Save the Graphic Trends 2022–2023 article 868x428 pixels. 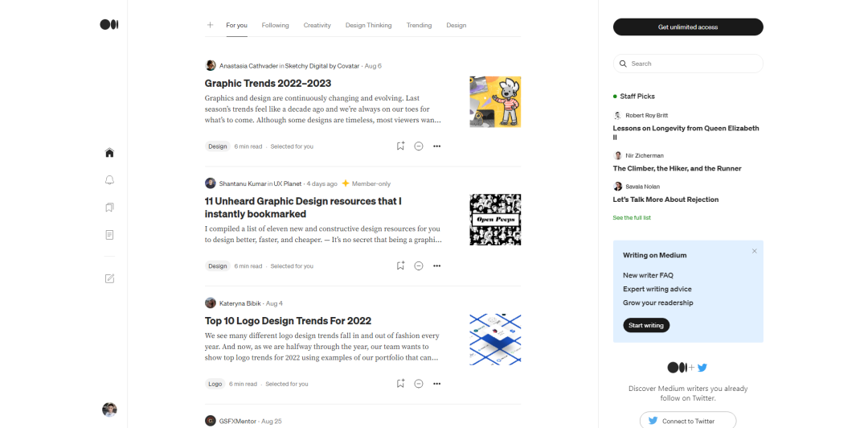click(400, 146)
